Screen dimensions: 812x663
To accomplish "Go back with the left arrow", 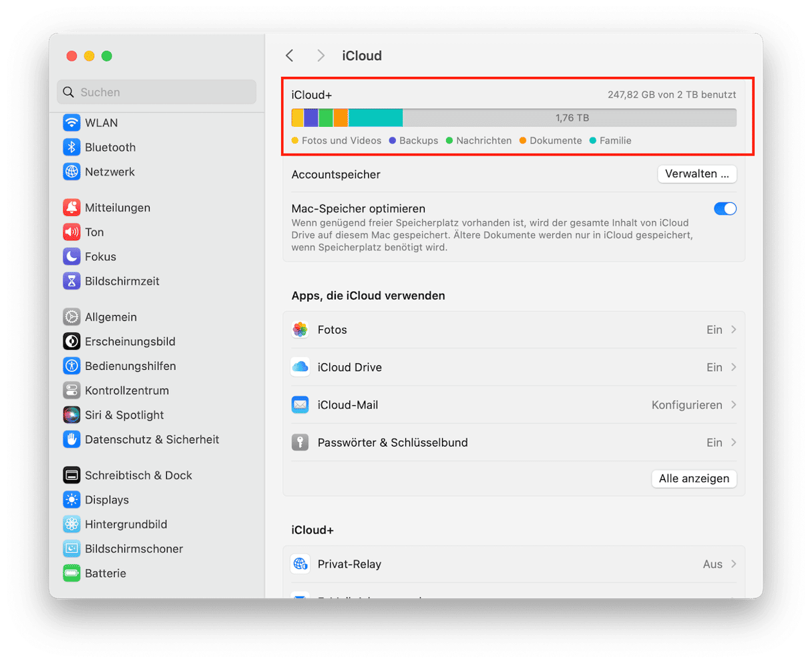I will click(290, 55).
